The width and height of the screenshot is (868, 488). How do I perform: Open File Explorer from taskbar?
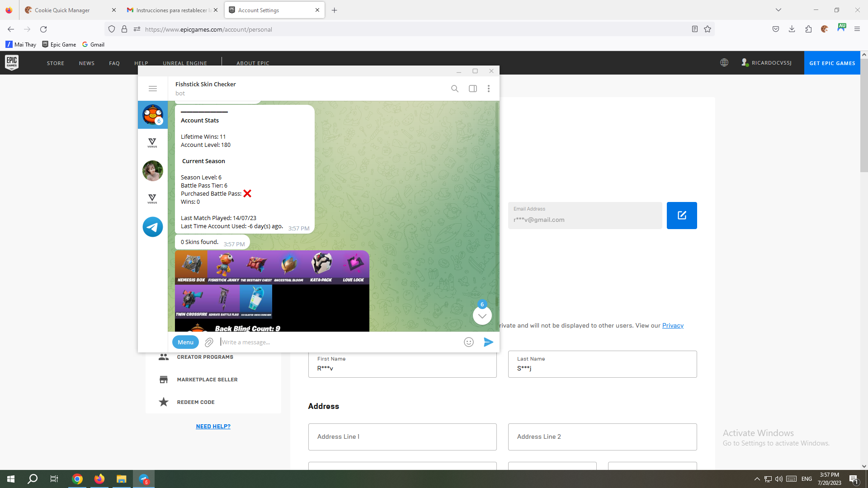click(121, 479)
